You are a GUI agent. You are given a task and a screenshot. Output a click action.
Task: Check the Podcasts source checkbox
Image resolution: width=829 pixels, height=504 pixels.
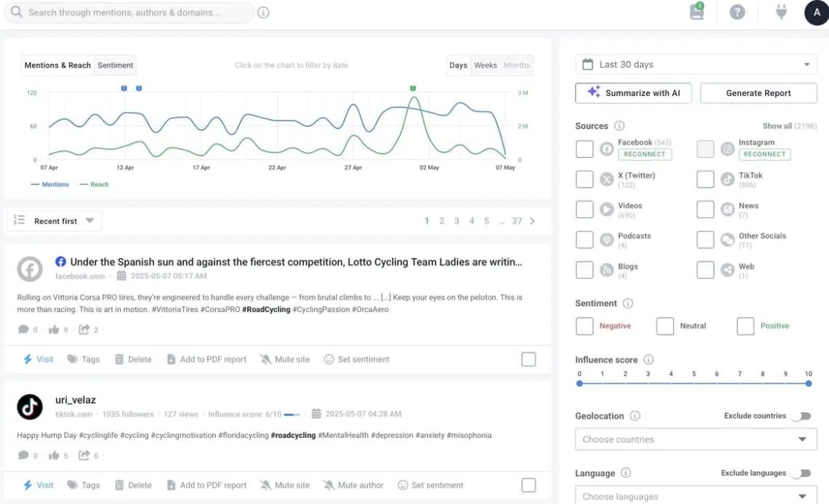point(584,239)
